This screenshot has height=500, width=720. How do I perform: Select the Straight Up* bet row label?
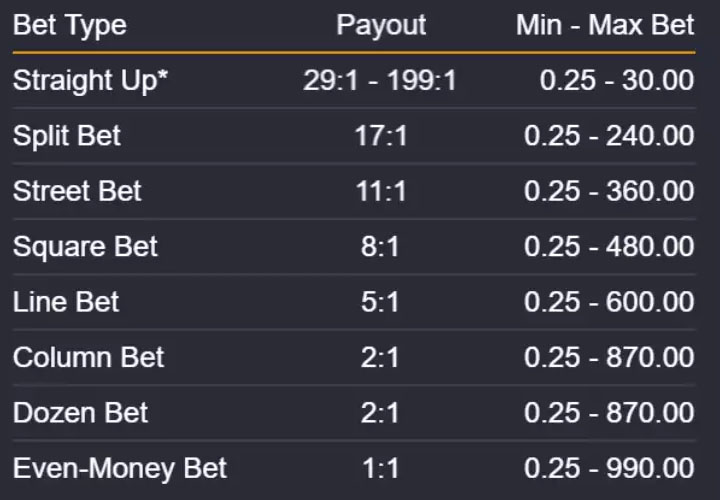[90, 81]
